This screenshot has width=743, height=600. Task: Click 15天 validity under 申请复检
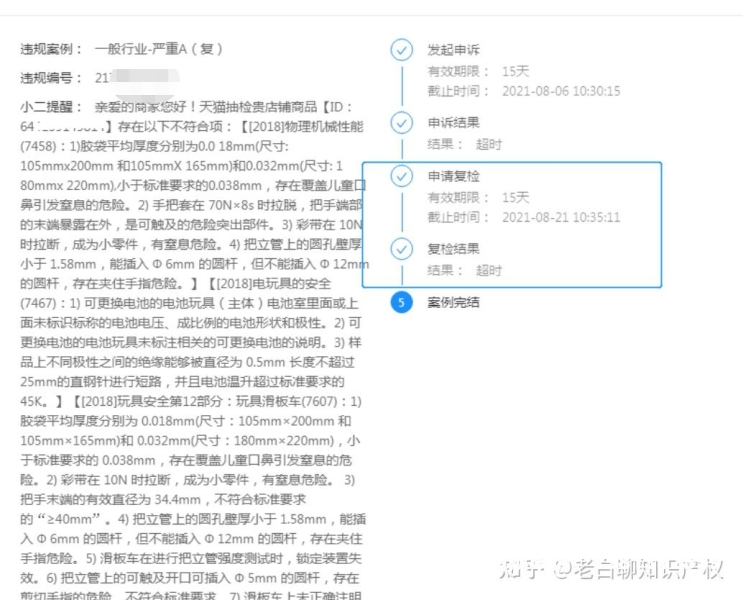click(x=516, y=198)
